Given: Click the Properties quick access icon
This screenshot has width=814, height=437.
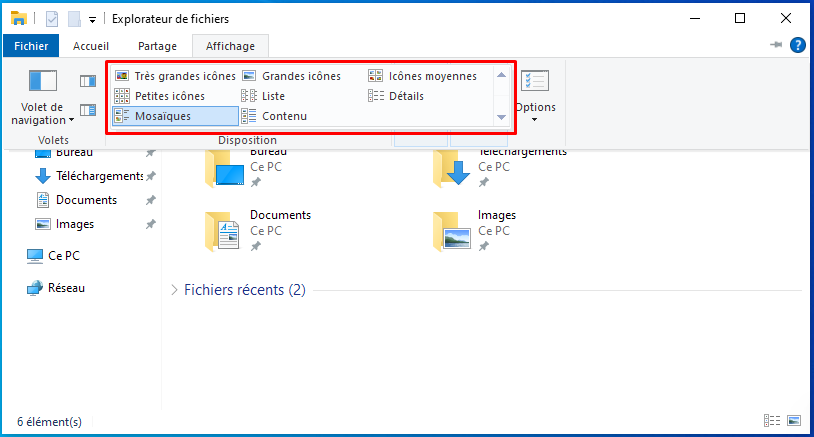Looking at the screenshot, I should [52, 19].
